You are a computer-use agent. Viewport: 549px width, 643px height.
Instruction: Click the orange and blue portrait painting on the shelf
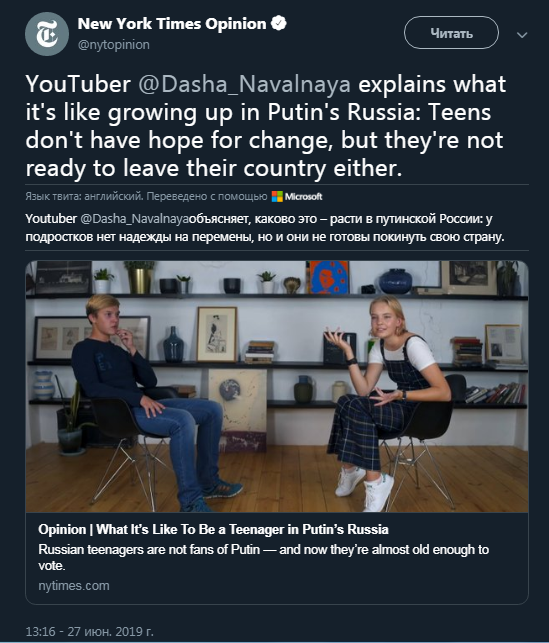point(328,278)
